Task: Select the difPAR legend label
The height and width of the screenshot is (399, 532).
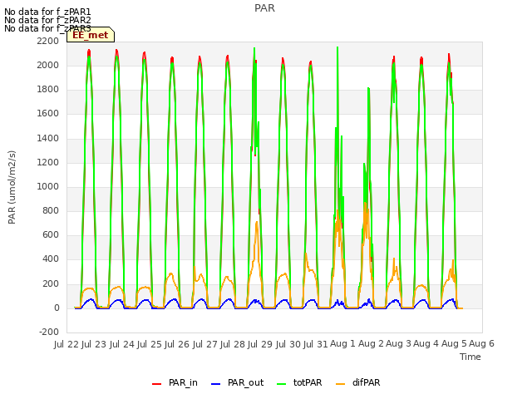Action: point(366,382)
